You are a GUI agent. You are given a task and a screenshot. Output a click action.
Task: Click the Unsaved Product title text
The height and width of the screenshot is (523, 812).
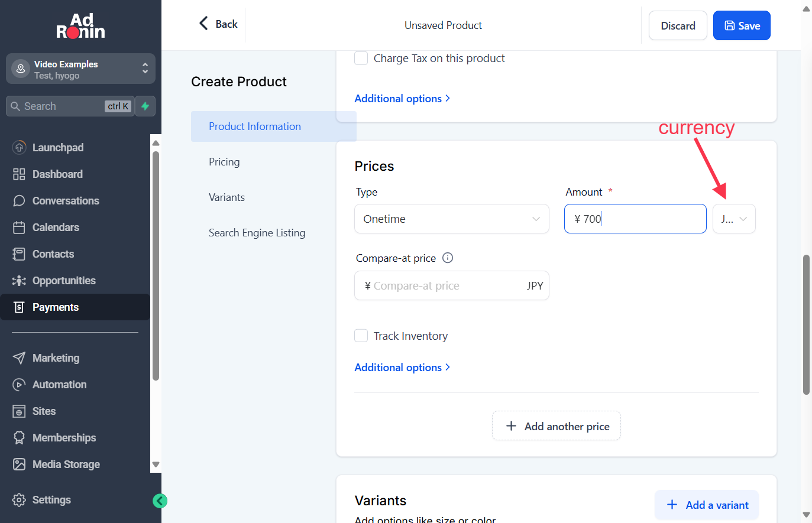click(443, 25)
